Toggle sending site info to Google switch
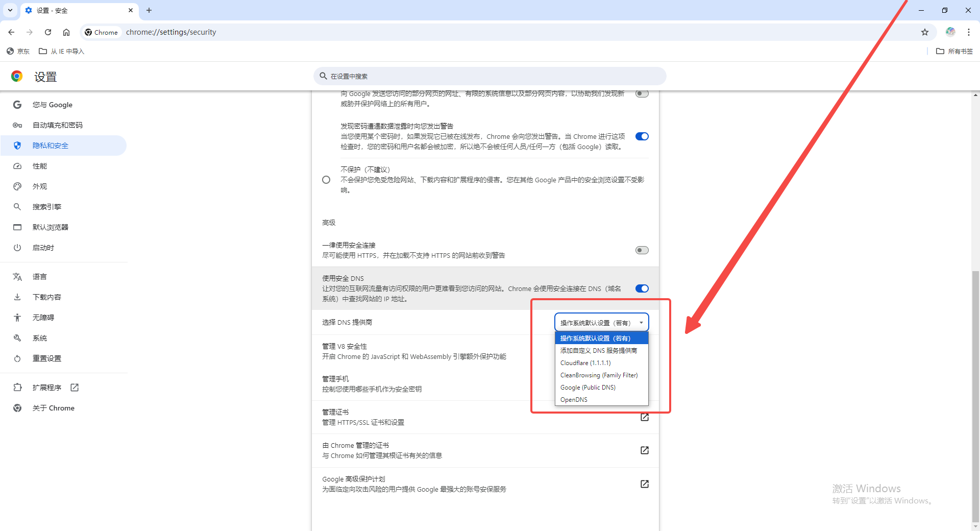Screen dimensions: 980x531 [x=642, y=93]
